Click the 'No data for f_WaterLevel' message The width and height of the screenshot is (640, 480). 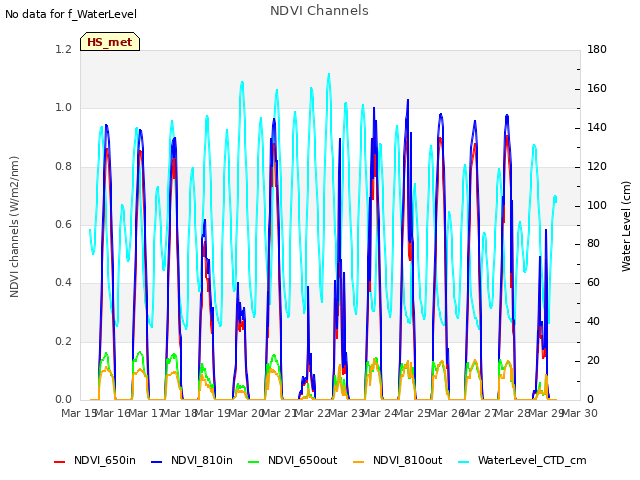coord(71,14)
